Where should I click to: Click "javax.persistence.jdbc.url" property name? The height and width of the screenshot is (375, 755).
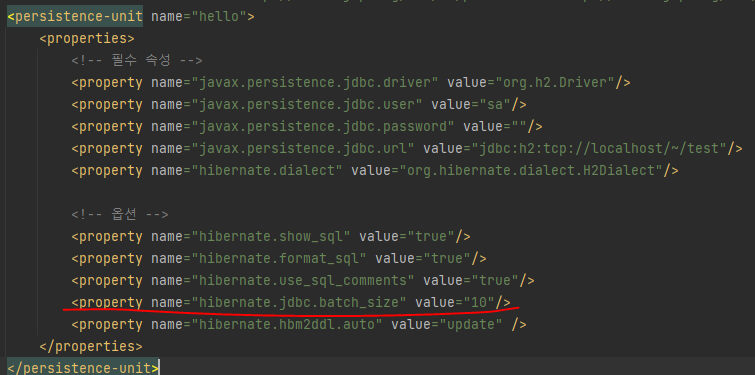[303, 149]
